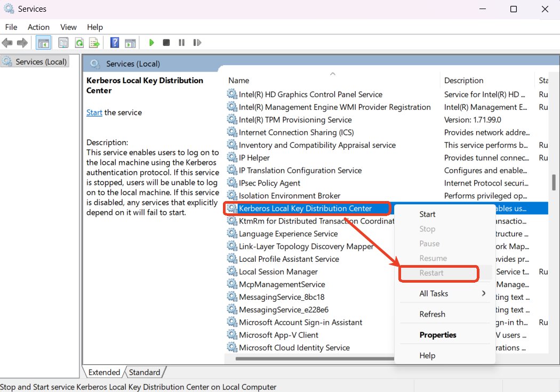Switch to the Standard tab

(x=145, y=372)
